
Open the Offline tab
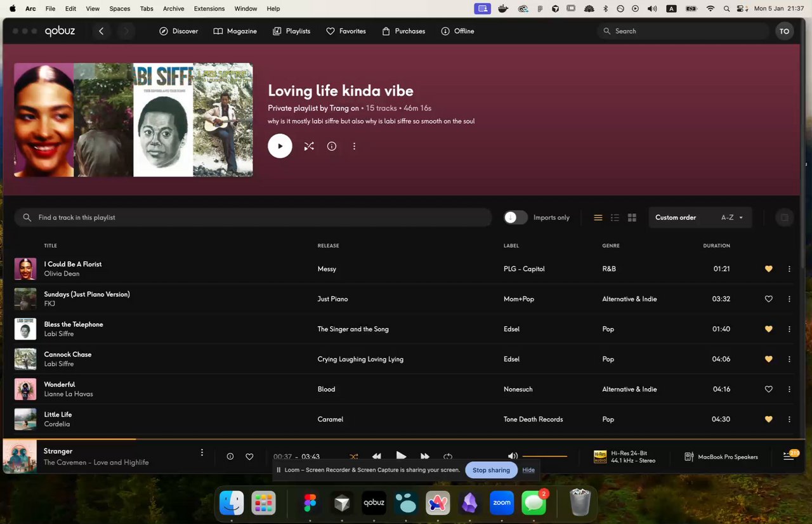click(x=457, y=31)
